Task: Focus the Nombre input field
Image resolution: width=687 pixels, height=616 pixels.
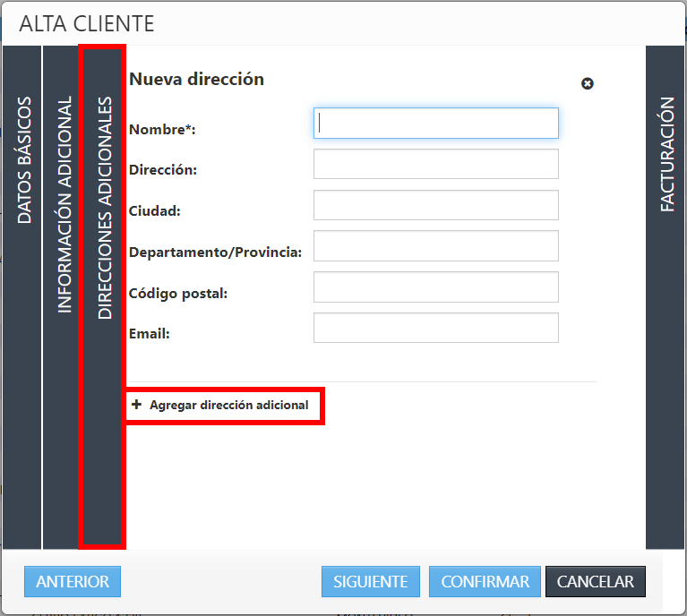Action: 435,124
